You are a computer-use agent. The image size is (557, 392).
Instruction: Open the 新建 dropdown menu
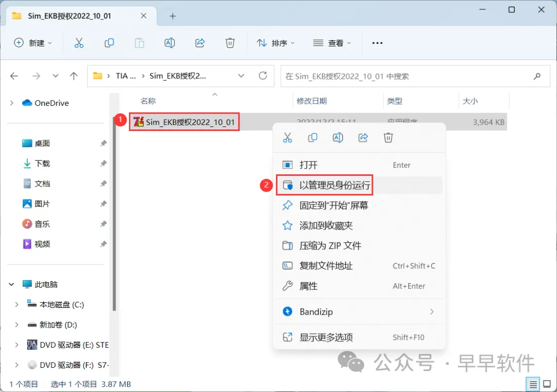tap(33, 43)
